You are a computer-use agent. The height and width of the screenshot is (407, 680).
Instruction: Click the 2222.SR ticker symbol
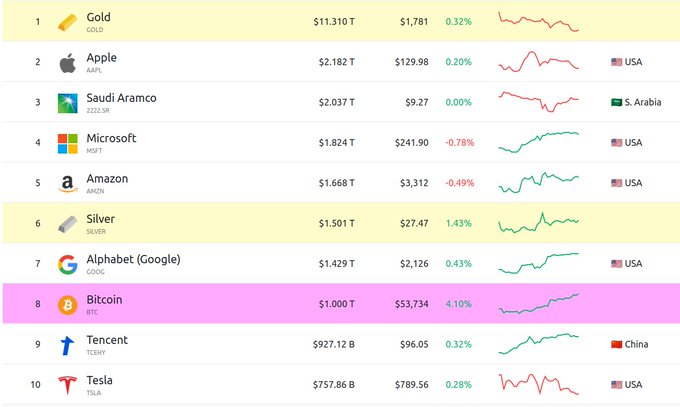point(98,111)
